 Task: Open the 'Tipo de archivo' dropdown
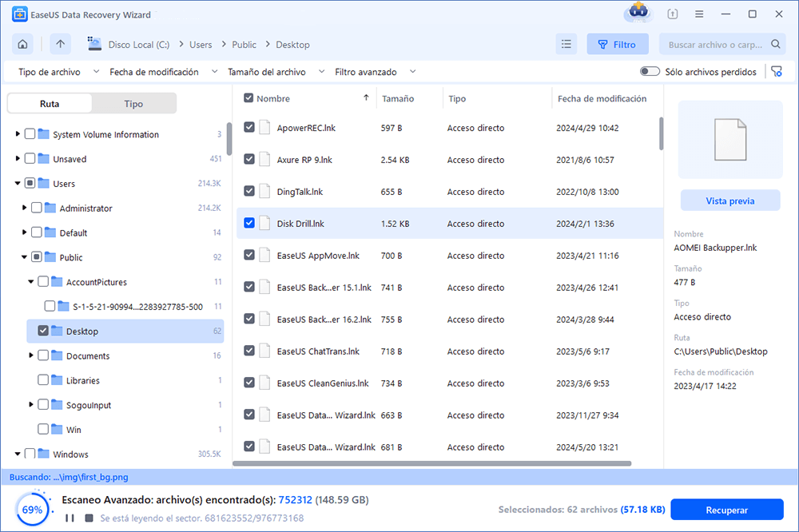[58, 72]
